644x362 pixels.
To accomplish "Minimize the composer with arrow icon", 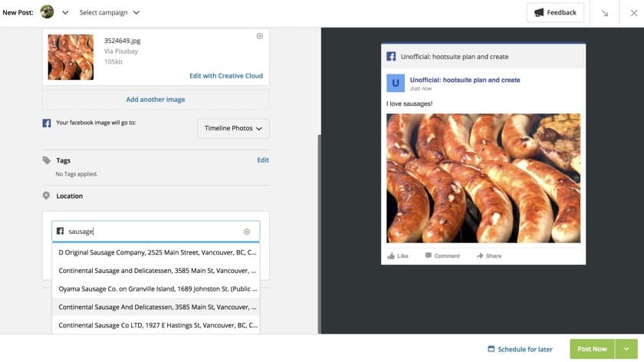I will (x=605, y=13).
